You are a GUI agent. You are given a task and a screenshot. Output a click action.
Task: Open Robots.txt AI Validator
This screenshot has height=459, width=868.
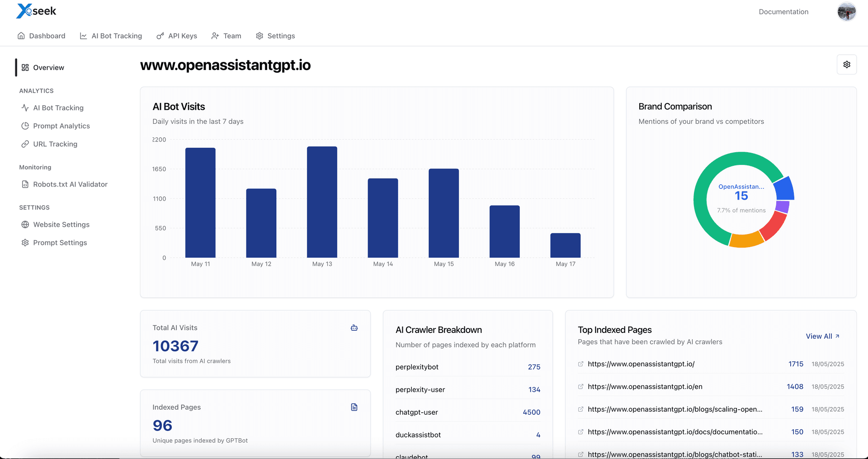[x=70, y=184]
